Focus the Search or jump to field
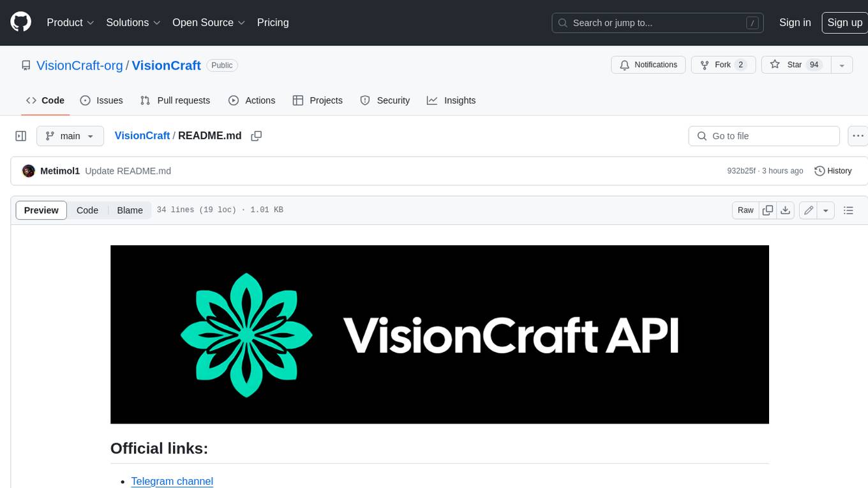 [x=658, y=22]
